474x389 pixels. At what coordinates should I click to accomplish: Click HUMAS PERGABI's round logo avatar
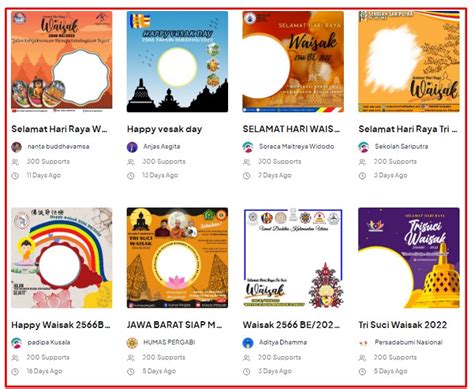coord(132,343)
